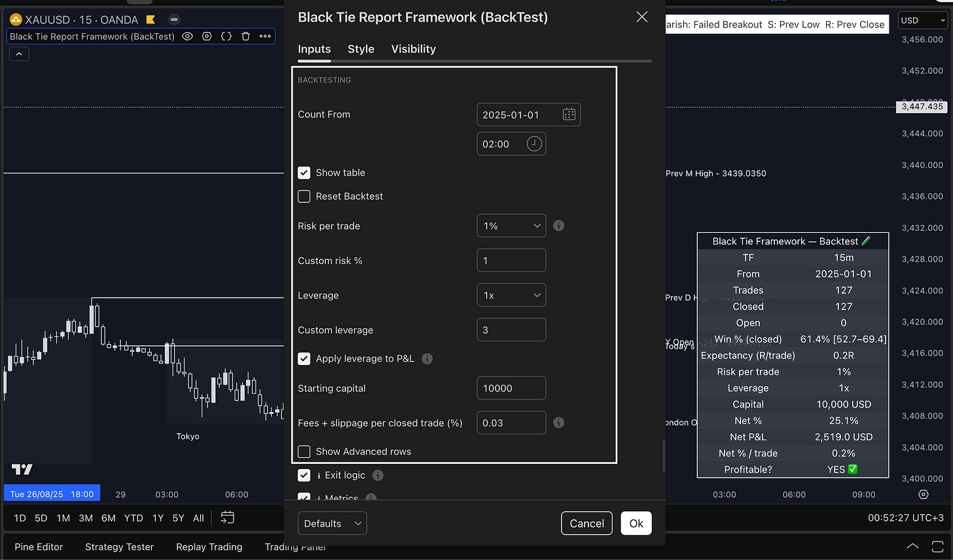Show Exit logic info tooltip

coord(378,476)
